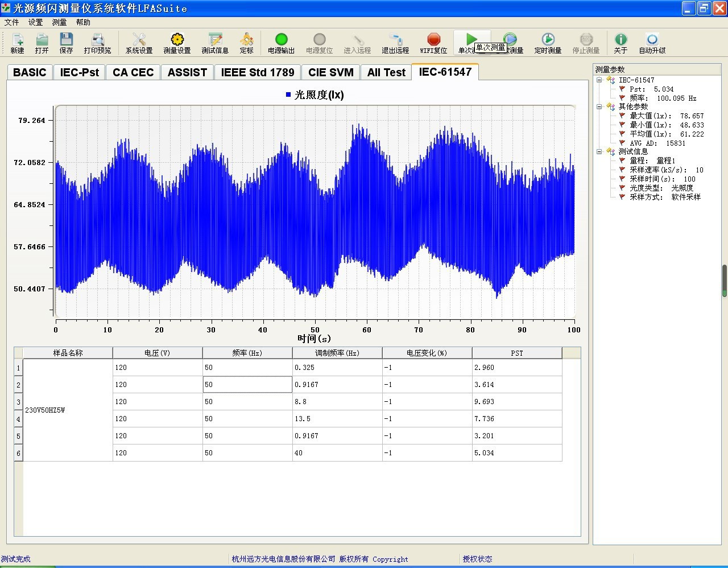Click the 230V50HZ5W sample name cell

pos(68,410)
